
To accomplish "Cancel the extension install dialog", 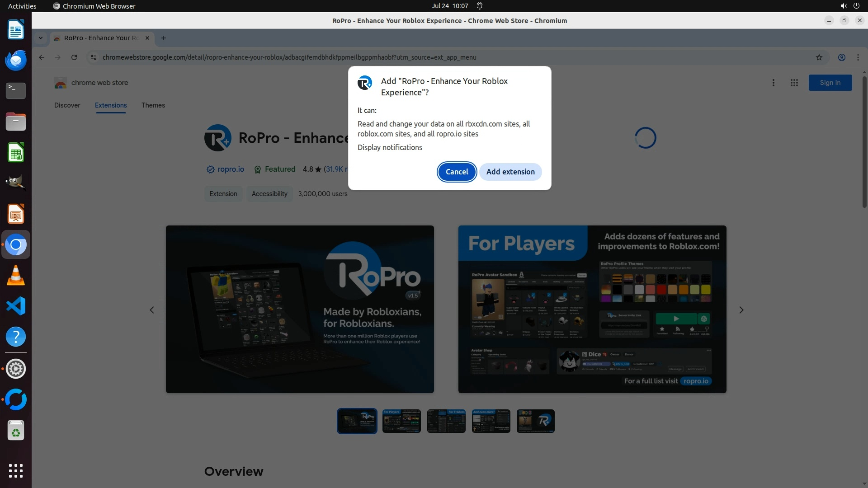I will coord(457,172).
